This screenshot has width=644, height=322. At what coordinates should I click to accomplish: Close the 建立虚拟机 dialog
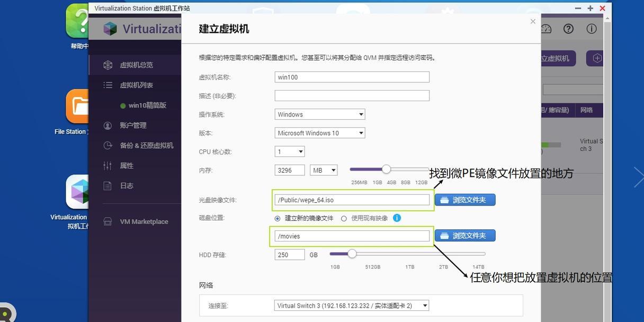[x=533, y=22]
